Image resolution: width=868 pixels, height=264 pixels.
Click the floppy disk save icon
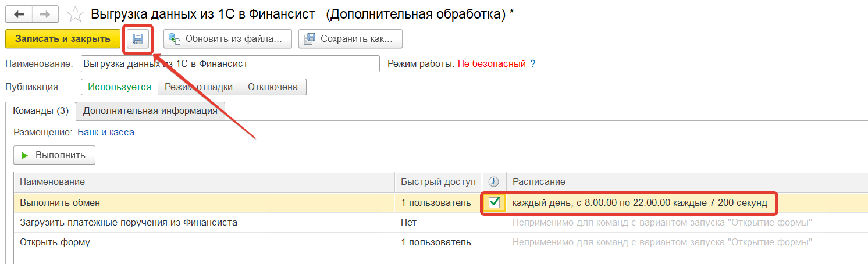(x=138, y=39)
